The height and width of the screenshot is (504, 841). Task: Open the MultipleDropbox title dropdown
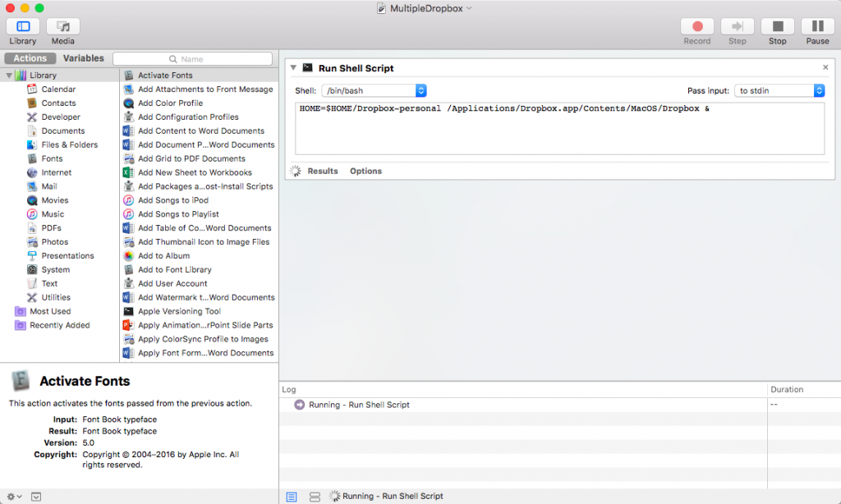click(x=469, y=8)
